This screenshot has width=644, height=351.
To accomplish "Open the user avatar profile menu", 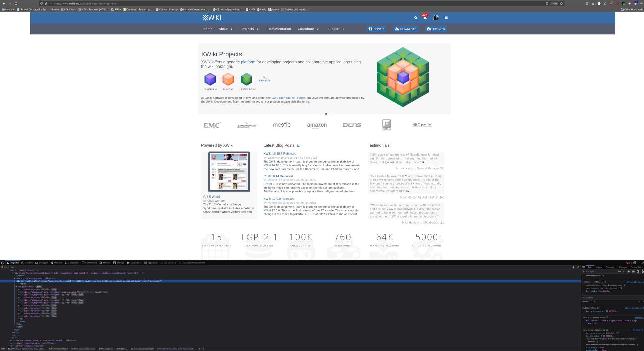I will [x=436, y=18].
